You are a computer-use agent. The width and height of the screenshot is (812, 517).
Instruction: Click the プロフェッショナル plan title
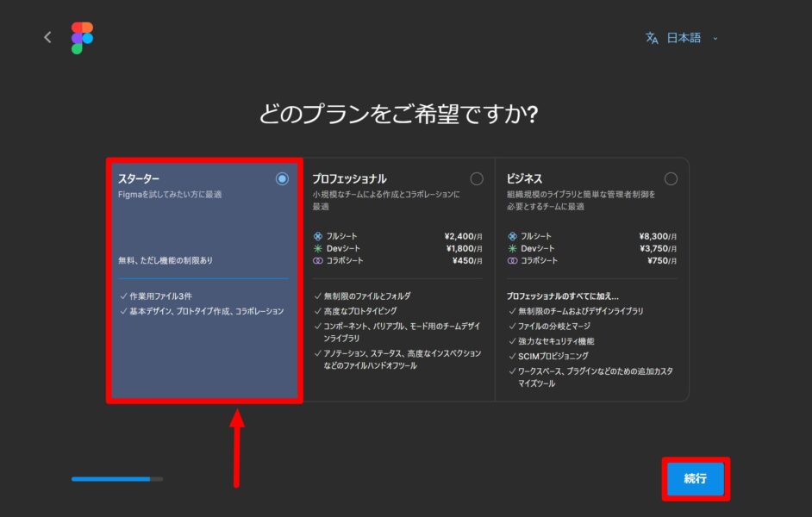tap(349, 179)
